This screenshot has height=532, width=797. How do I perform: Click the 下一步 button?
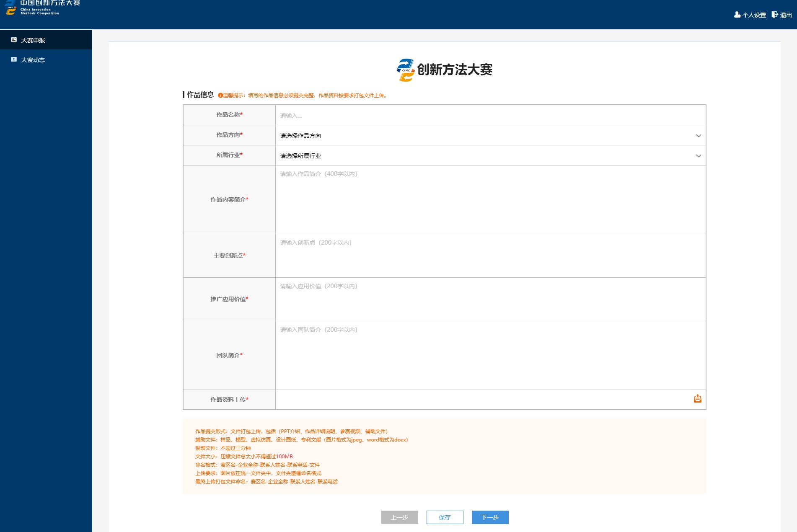pyautogui.click(x=490, y=517)
